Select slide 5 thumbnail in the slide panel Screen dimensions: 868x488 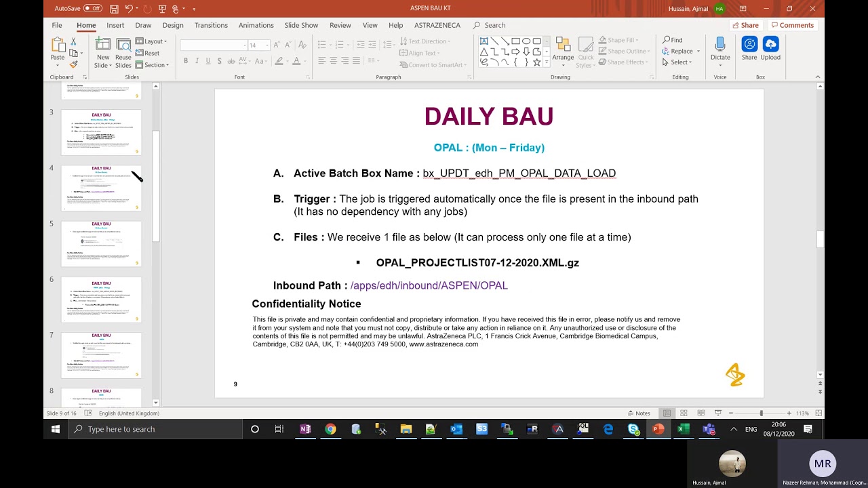coord(101,243)
